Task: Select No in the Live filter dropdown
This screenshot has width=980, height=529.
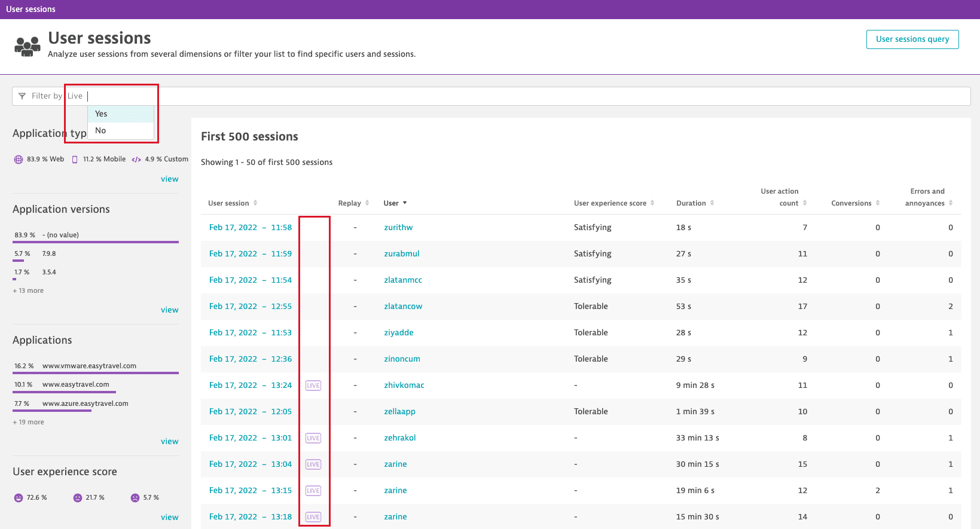Action: [x=100, y=130]
